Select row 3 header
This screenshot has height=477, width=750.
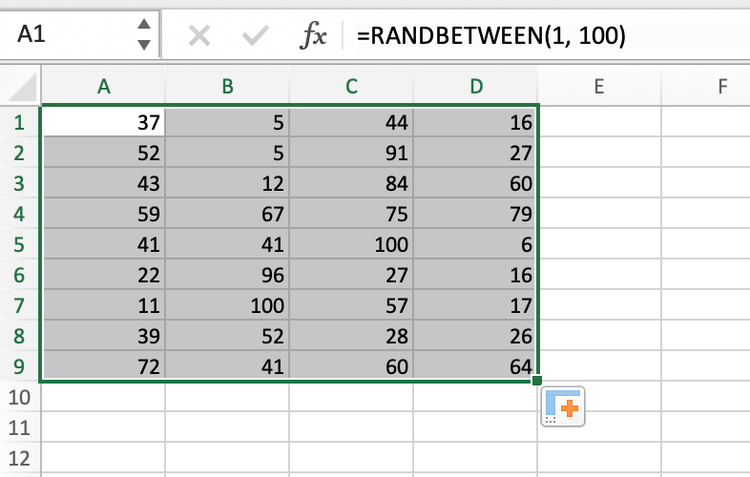click(x=20, y=183)
